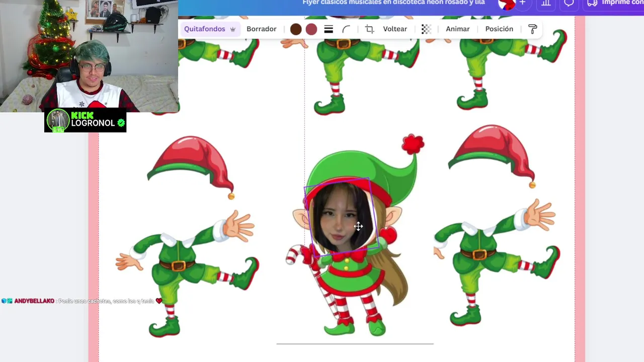
Task: Select the crop tool icon
Action: click(x=369, y=29)
